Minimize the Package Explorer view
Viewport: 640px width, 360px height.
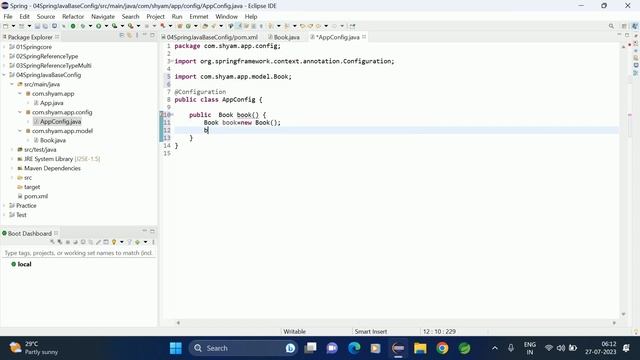[x=144, y=36]
